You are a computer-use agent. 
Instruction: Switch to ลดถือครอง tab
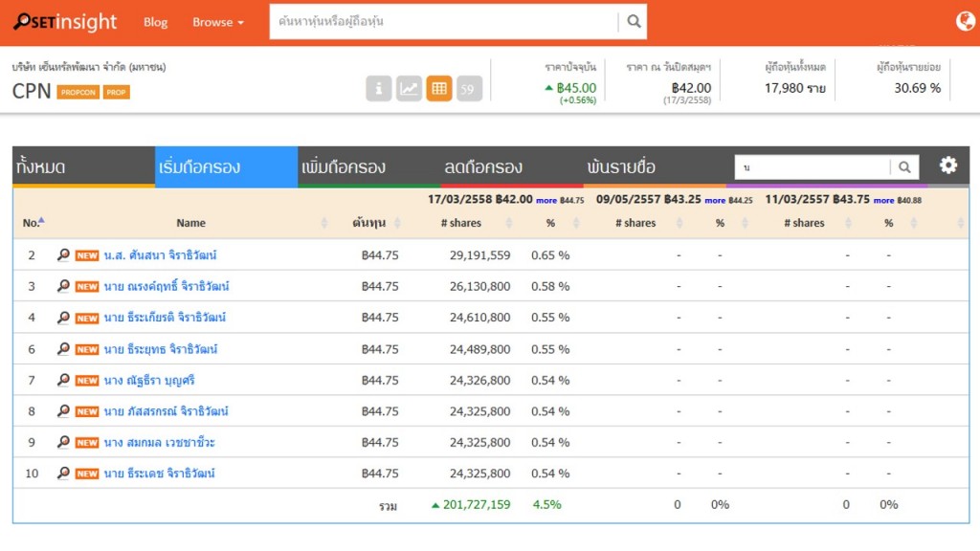tap(512, 166)
